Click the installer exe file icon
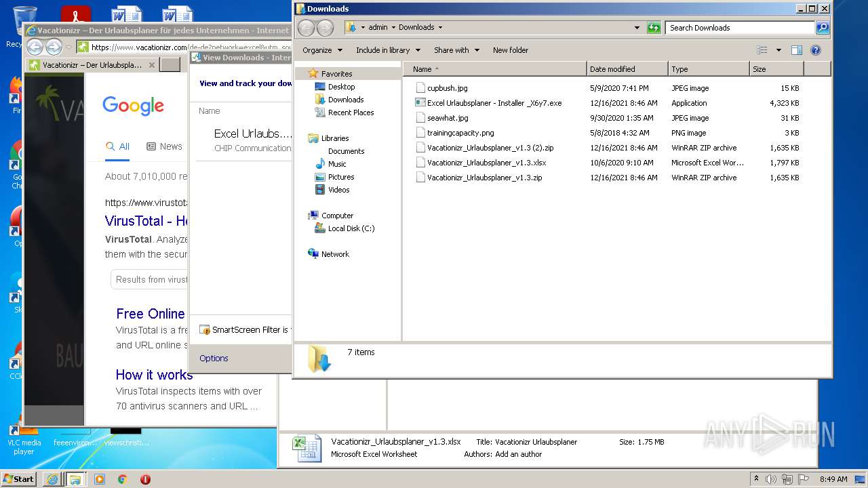Screen dimensions: 868x488 [x=420, y=103]
